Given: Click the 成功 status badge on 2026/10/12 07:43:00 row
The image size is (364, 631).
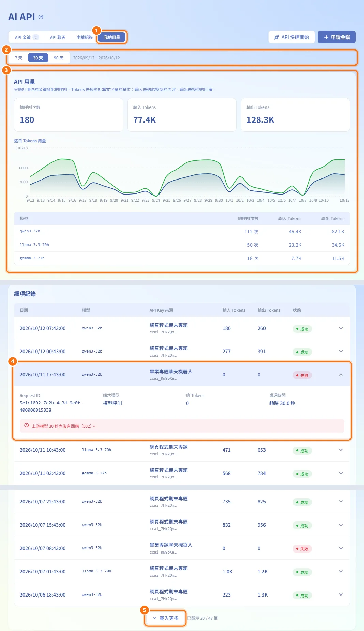Looking at the screenshot, I should pyautogui.click(x=302, y=329).
